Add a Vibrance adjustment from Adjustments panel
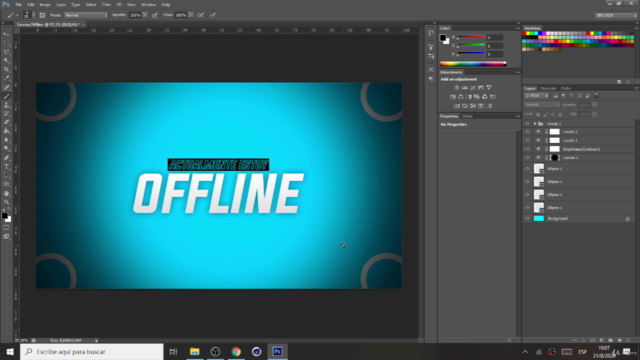The image size is (640, 360). (x=489, y=88)
